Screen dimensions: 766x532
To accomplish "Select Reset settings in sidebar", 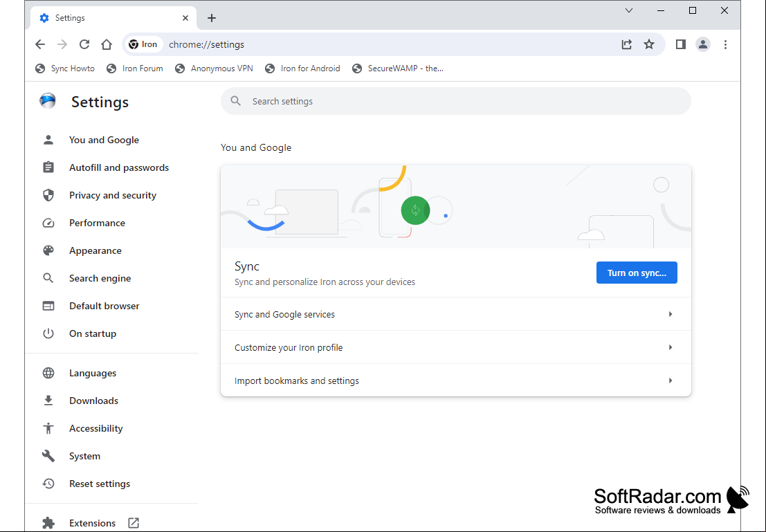I will coord(100,484).
